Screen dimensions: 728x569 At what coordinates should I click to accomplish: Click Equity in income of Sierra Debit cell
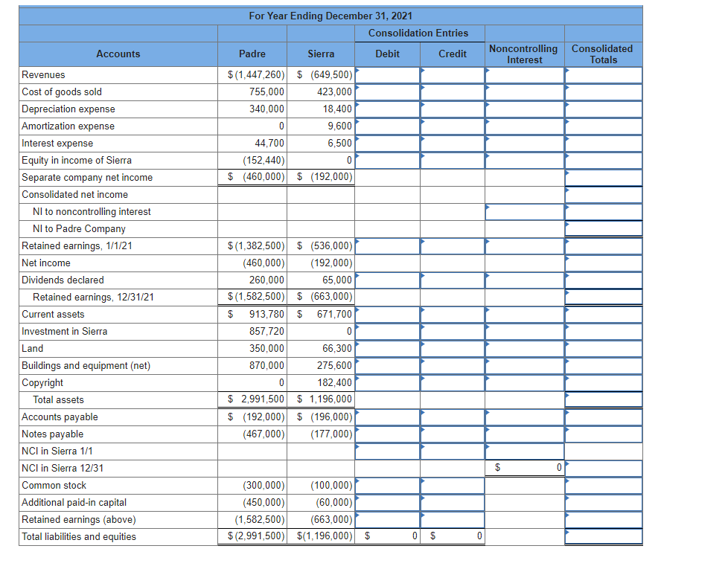click(387, 161)
